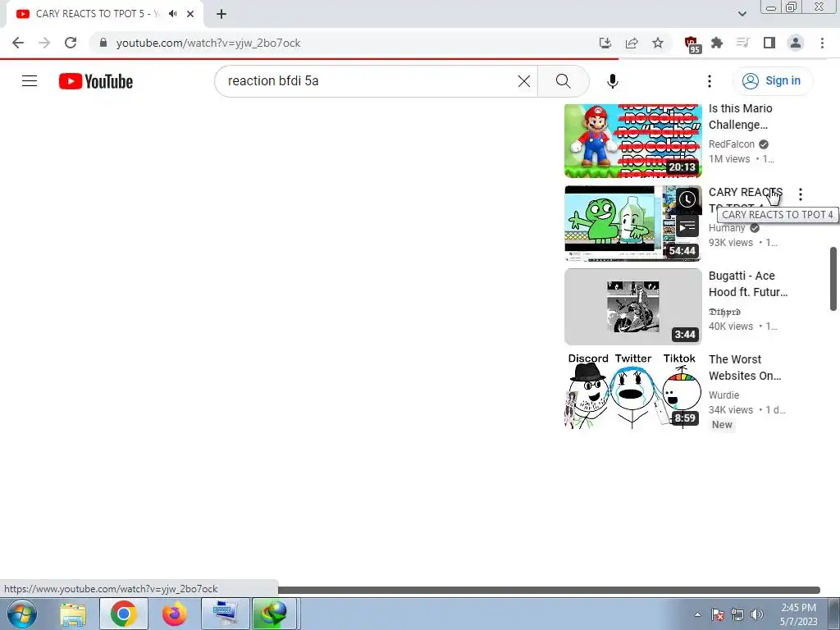Image resolution: width=840 pixels, height=630 pixels.
Task: Close the CARY REACTS TO TPOT 5 tab
Action: pos(190,14)
